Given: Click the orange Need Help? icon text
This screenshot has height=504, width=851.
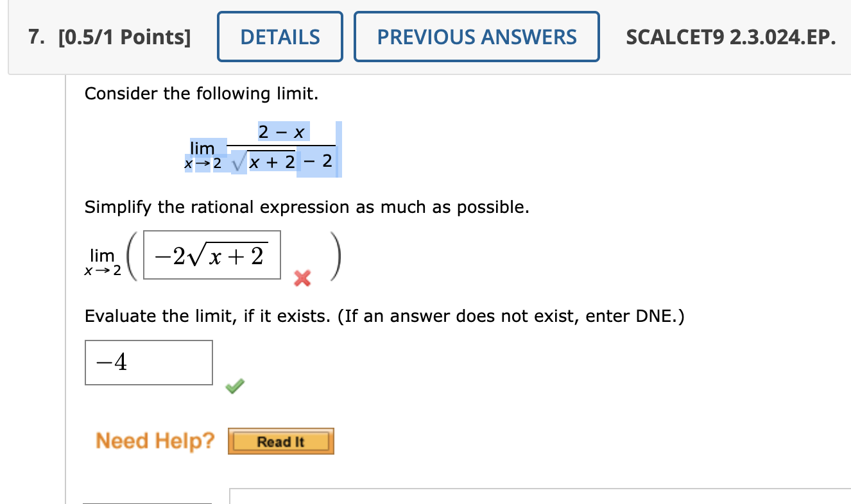Looking at the screenshot, I should (154, 441).
